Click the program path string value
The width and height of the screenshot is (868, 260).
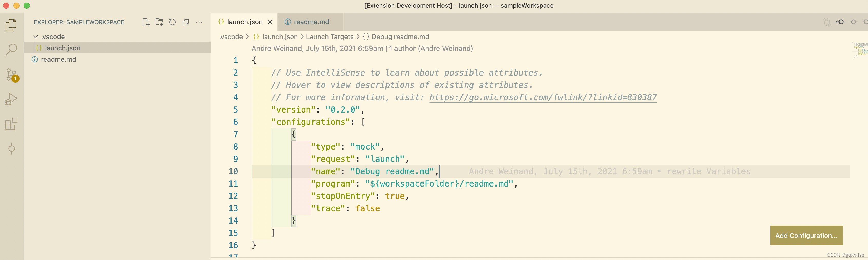439,184
